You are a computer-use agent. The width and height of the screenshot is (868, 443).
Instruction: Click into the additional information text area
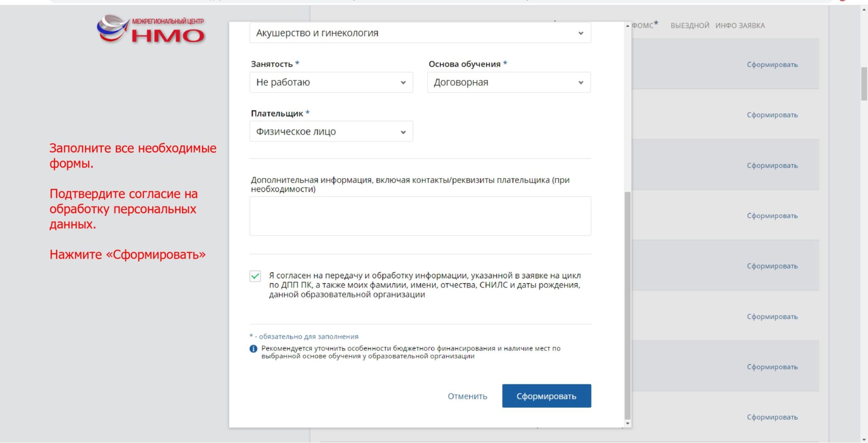(x=420, y=216)
